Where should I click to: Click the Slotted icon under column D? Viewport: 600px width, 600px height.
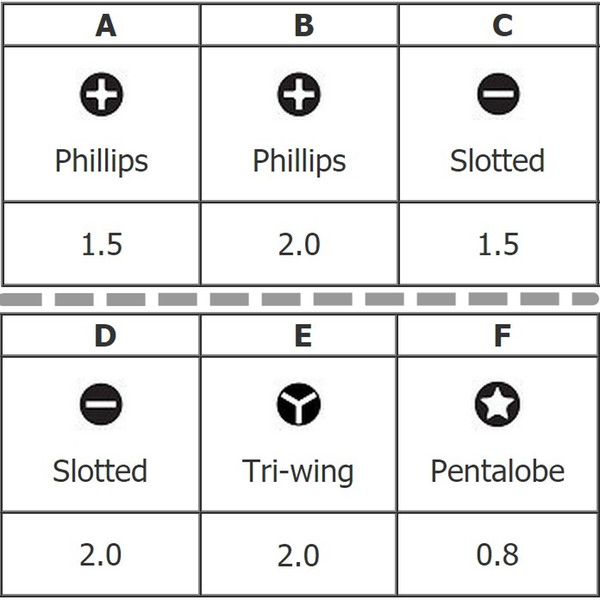[x=101, y=404]
